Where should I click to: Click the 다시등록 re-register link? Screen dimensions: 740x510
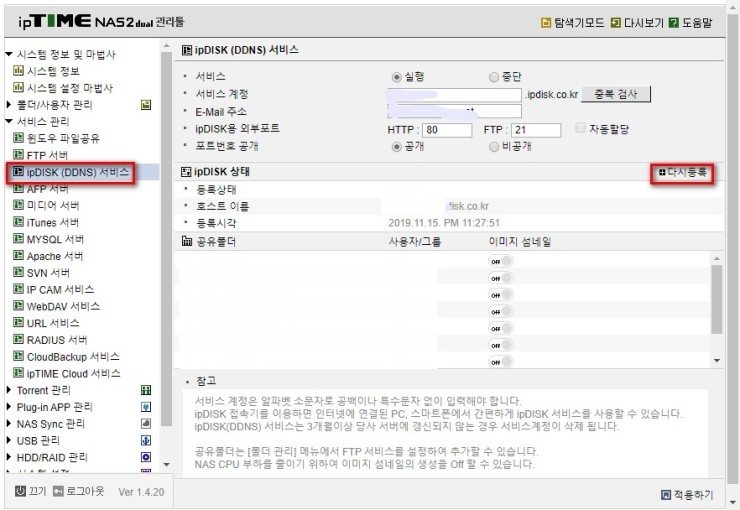[682, 172]
